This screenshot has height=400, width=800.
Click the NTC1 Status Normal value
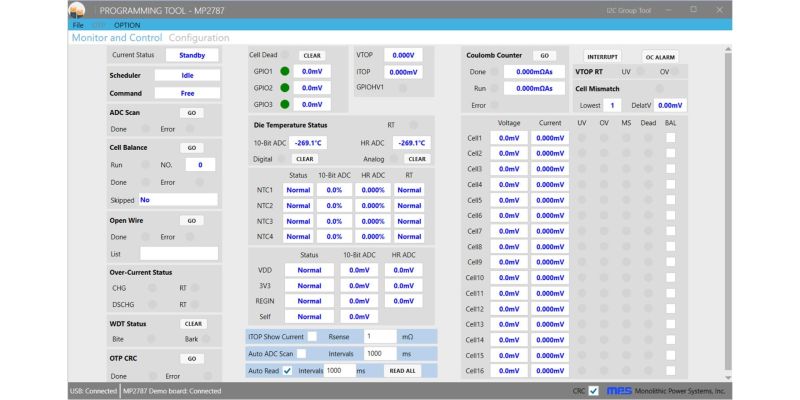coord(298,190)
